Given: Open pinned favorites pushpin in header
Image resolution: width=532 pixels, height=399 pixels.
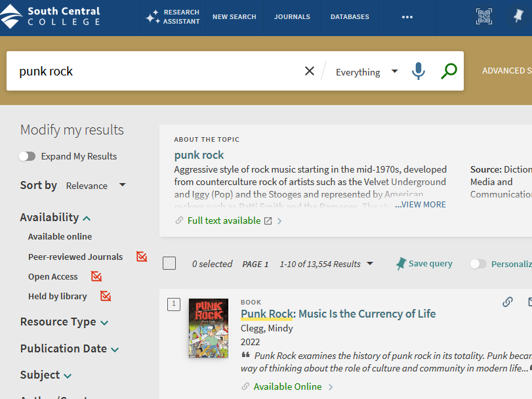Looking at the screenshot, I should click(518, 16).
